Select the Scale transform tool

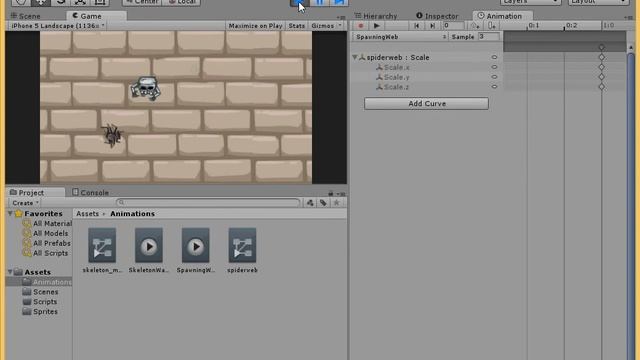[80, 2]
